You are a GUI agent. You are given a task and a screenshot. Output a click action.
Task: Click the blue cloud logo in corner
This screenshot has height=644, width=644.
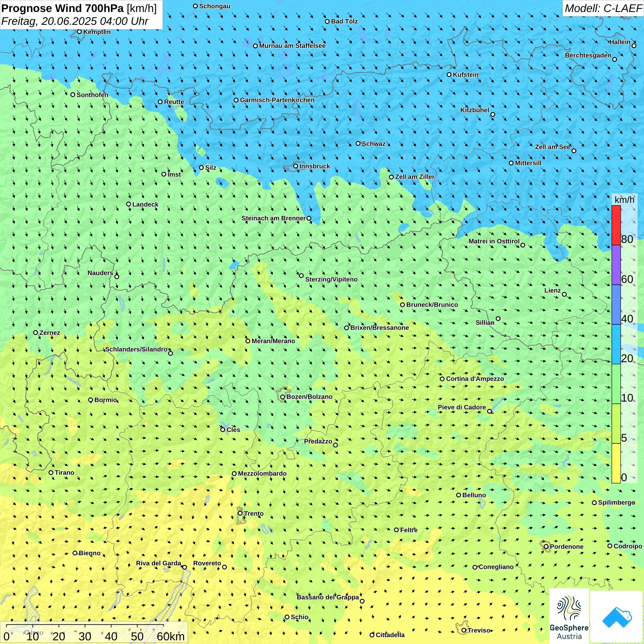616,617
